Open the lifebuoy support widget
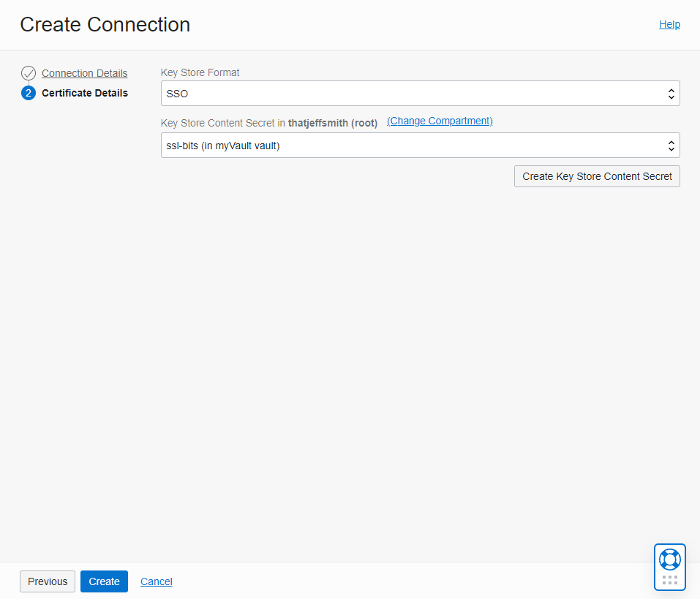Viewport: 700px width, 599px height. (x=669, y=560)
